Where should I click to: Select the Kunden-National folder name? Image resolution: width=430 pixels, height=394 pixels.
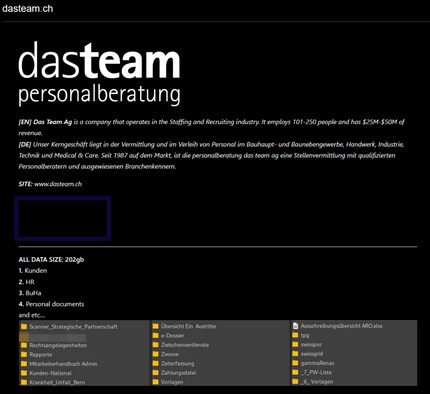pos(50,373)
